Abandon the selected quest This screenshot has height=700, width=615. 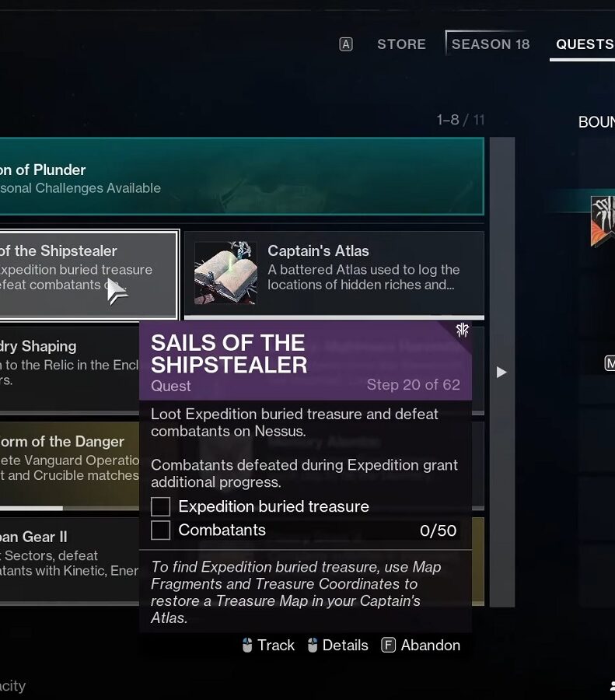[421, 645]
